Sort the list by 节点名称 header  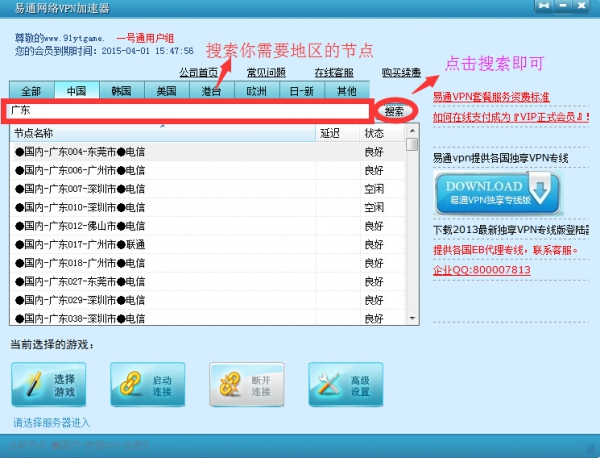tap(160, 133)
